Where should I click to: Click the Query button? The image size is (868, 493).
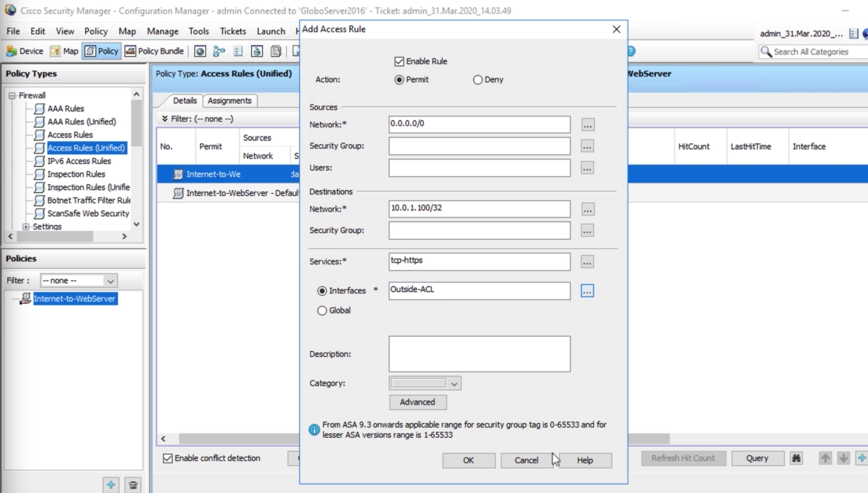point(758,458)
